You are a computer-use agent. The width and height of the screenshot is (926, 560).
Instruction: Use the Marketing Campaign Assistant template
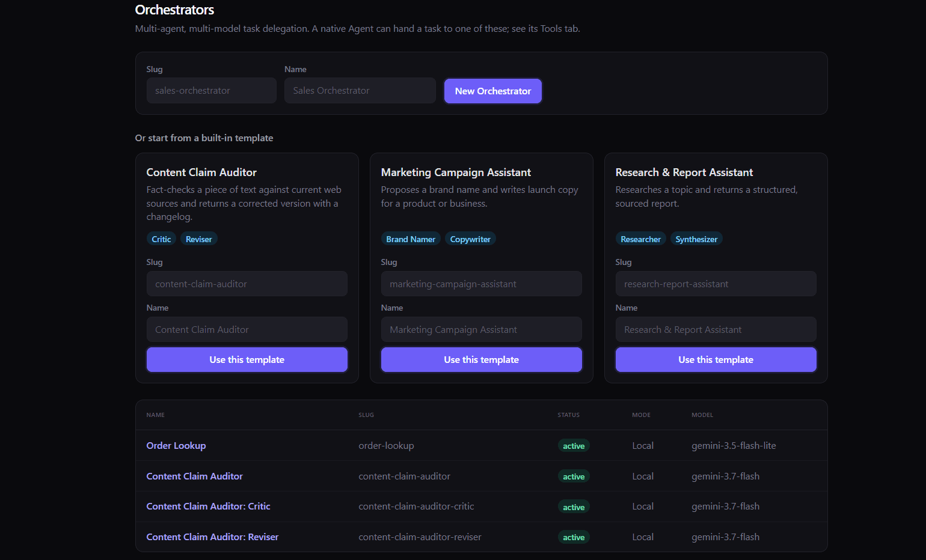click(x=482, y=359)
